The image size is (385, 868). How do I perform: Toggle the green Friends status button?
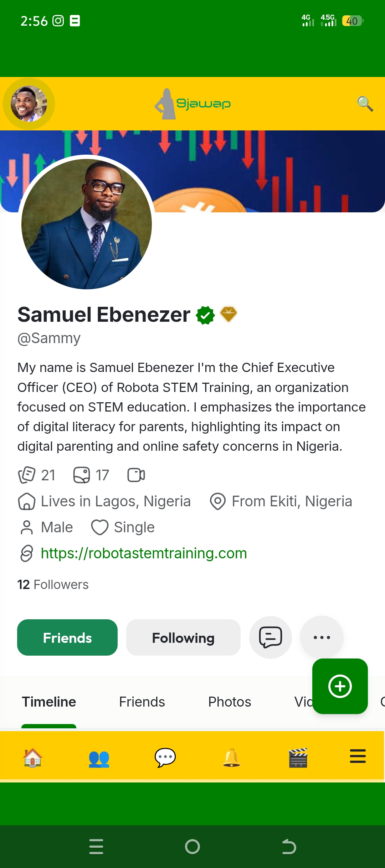click(x=67, y=637)
